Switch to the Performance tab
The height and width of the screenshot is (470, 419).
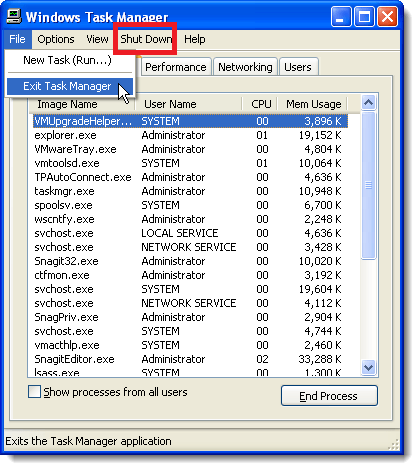[176, 67]
